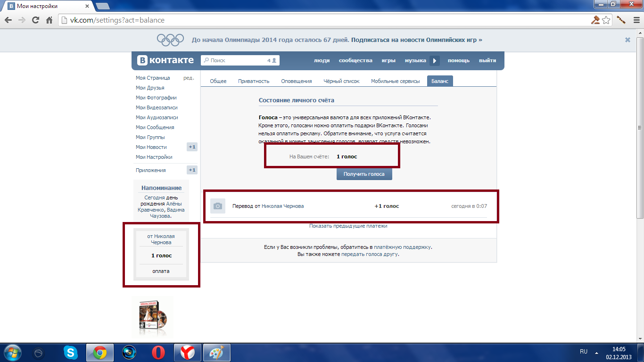Click the +1 badge next to Приложения
The width and height of the screenshot is (644, 362).
pos(192,170)
